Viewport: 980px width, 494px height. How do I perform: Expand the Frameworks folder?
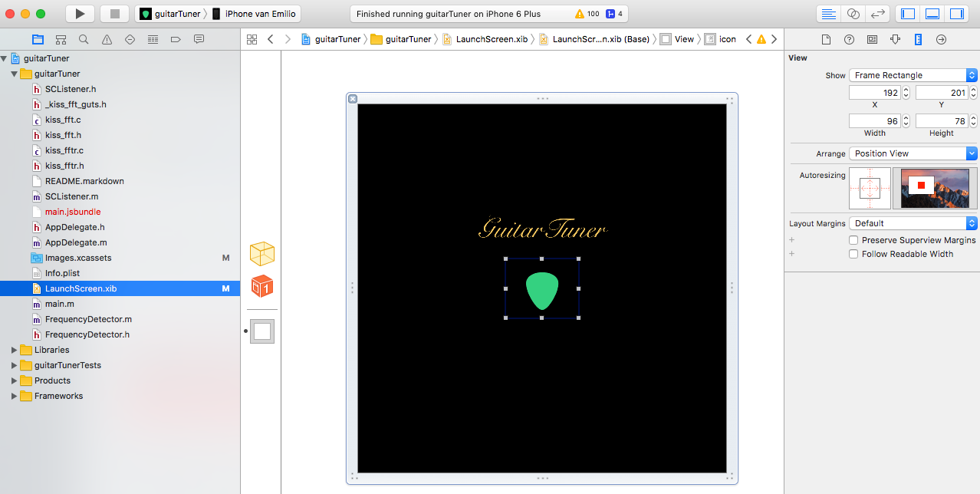tap(15, 396)
